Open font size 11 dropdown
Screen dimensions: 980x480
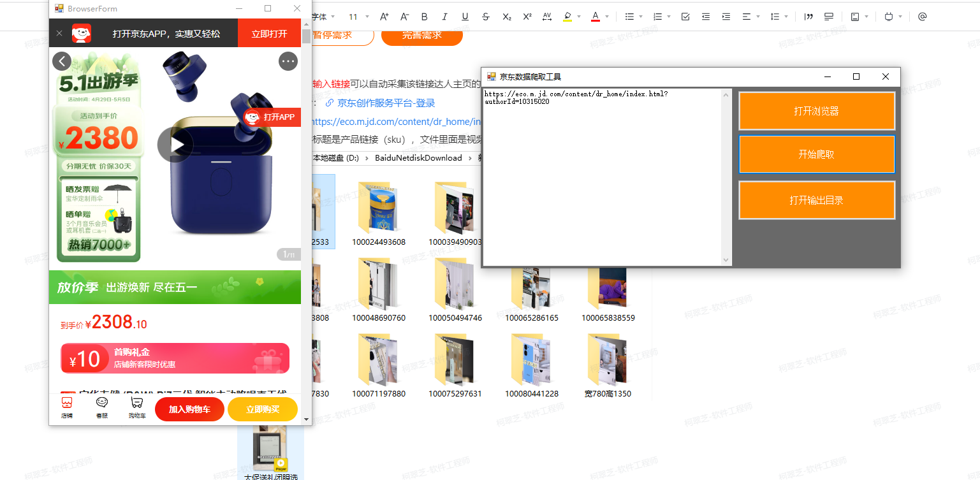(x=358, y=17)
